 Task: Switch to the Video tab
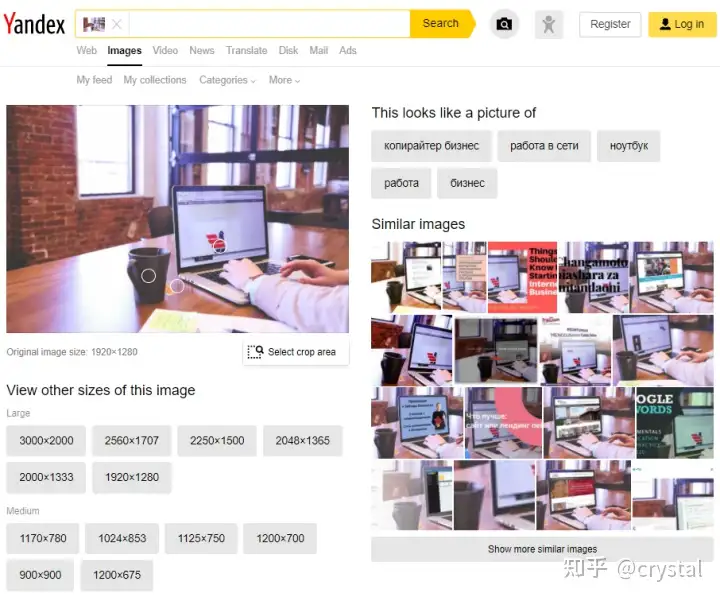(x=165, y=51)
